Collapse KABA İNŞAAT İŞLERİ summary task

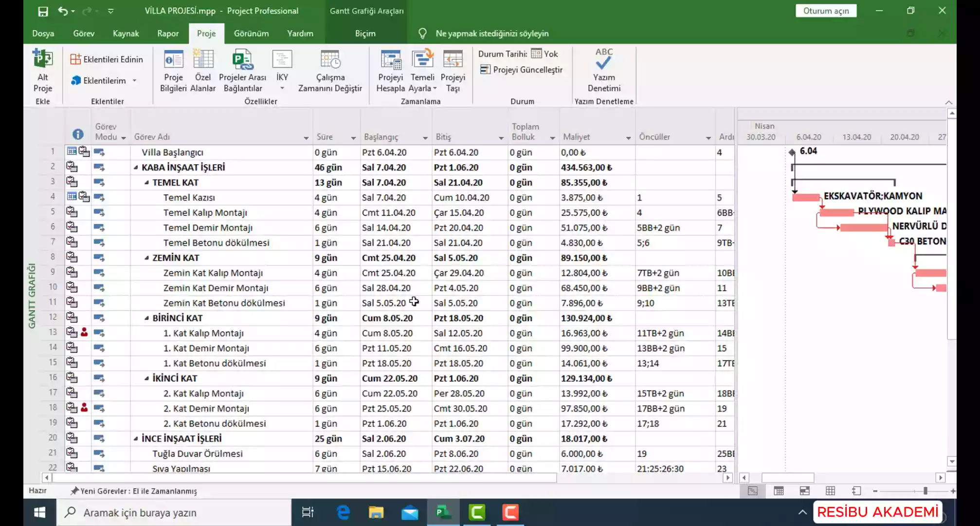(x=136, y=168)
